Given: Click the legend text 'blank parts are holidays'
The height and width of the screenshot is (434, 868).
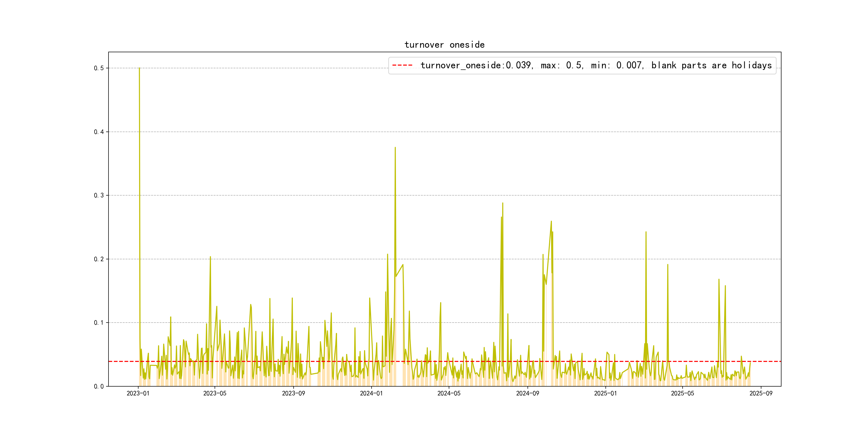Looking at the screenshot, I should (711, 65).
